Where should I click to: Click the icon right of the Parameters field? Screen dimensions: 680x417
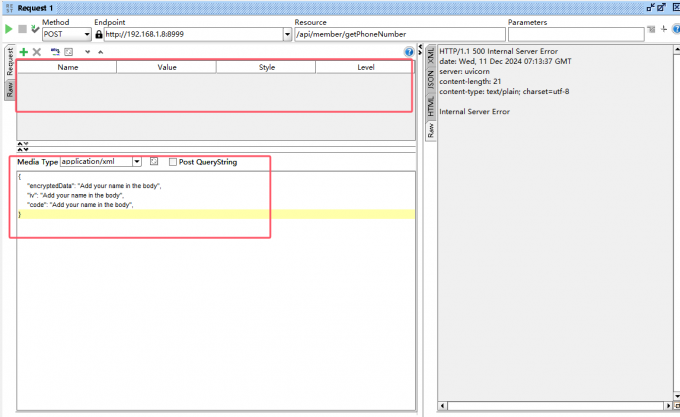click(651, 29)
